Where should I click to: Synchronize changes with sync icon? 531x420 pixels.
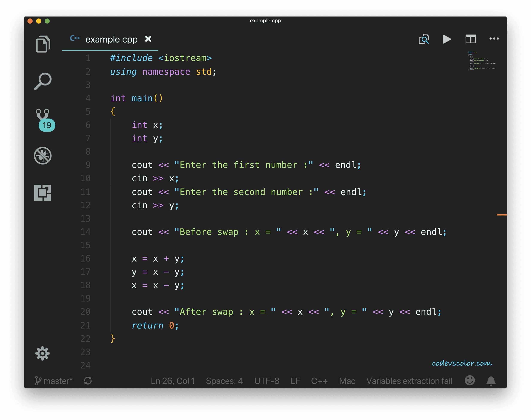point(88,381)
